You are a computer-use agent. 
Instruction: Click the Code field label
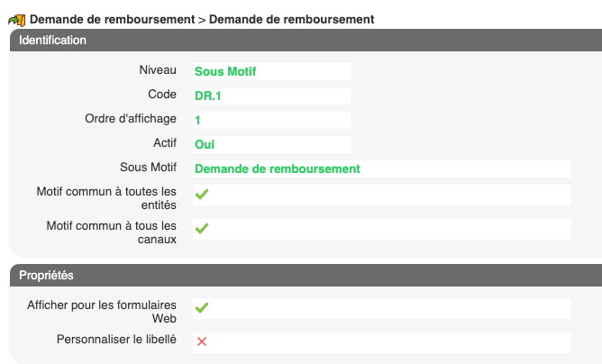click(x=162, y=95)
